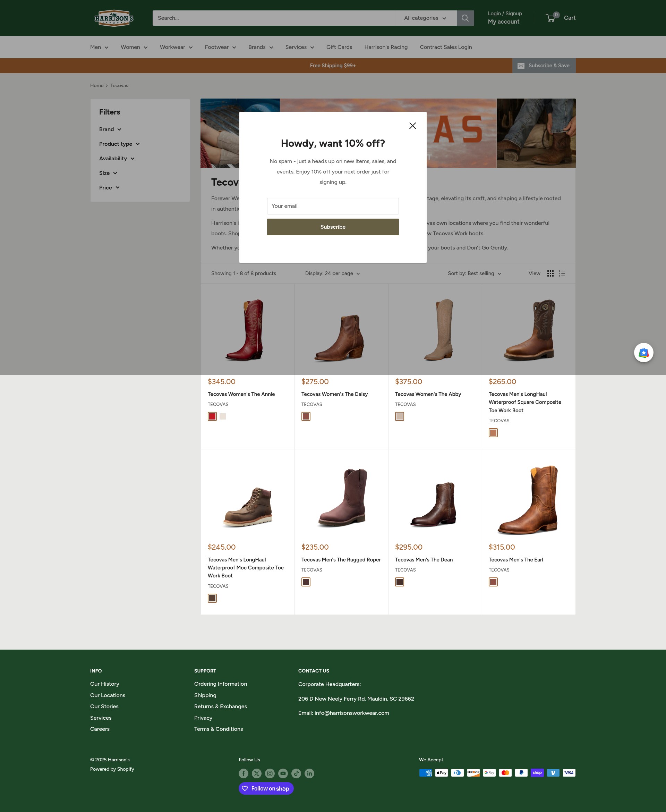The width and height of the screenshot is (666, 812).
Task: Select cream swatch for The Annie
Action: tap(222, 416)
